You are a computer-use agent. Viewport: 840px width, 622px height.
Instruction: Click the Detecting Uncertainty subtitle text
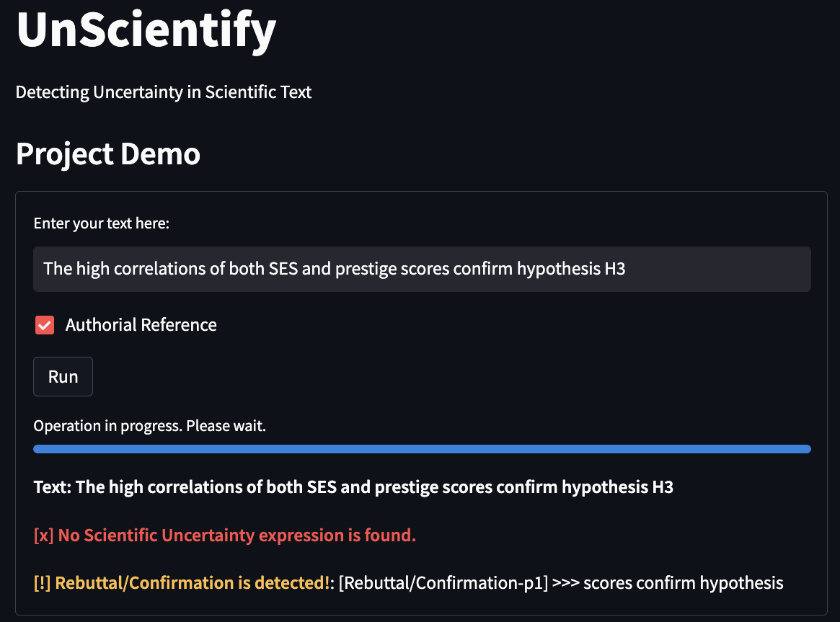tap(164, 92)
